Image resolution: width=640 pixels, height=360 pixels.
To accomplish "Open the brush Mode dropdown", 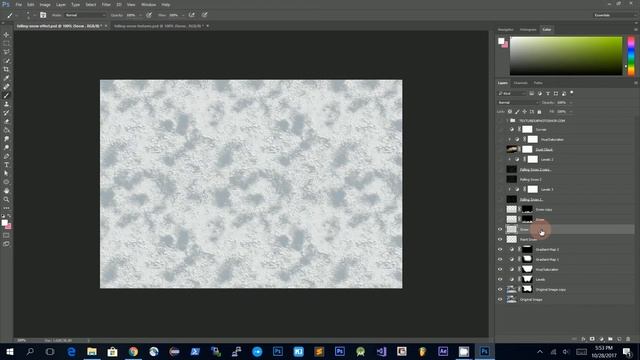I will [x=85, y=15].
